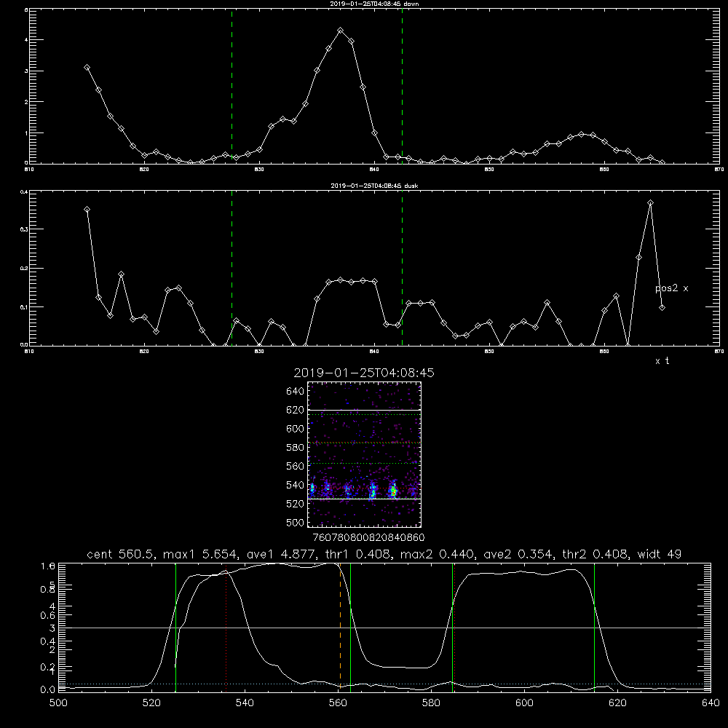Click the '540' x-axis label of bottom plot
Viewport: 728px width, 728px height.
(245, 703)
